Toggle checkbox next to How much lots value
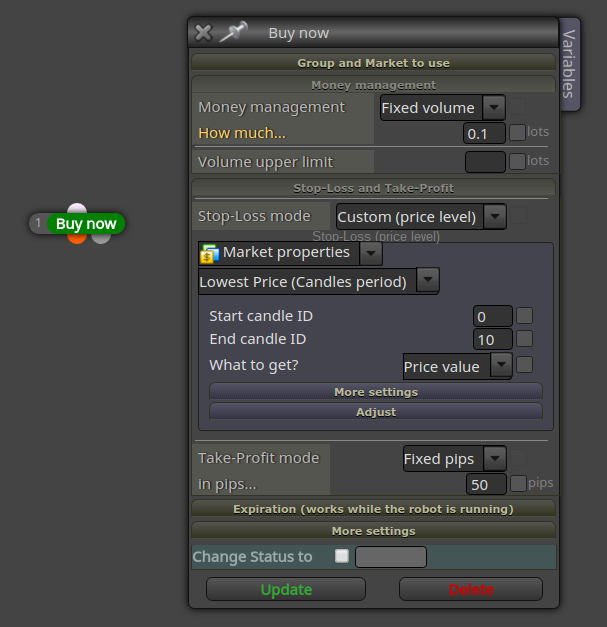This screenshot has width=607, height=627. [x=517, y=132]
